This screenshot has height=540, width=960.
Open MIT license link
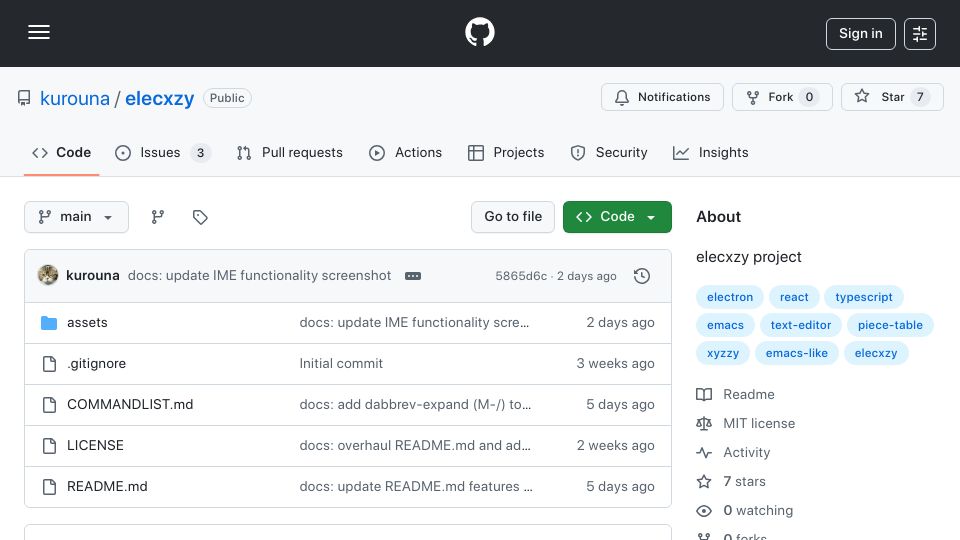pyautogui.click(x=746, y=424)
